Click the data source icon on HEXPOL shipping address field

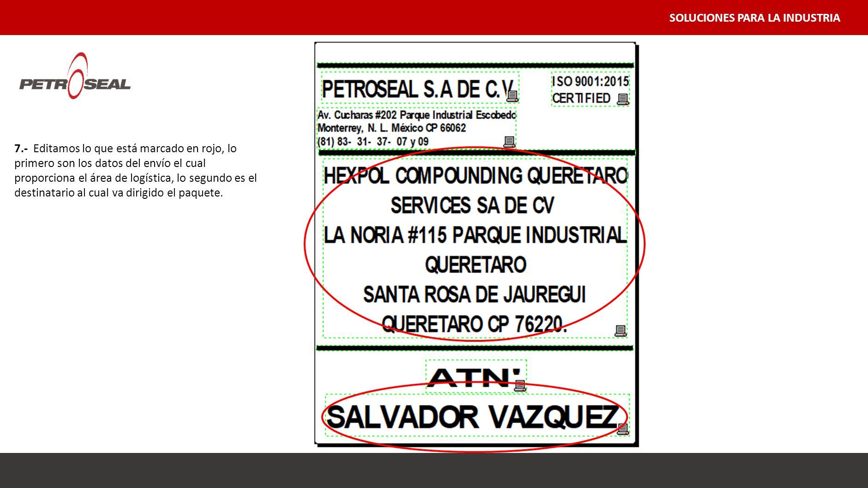point(620,331)
